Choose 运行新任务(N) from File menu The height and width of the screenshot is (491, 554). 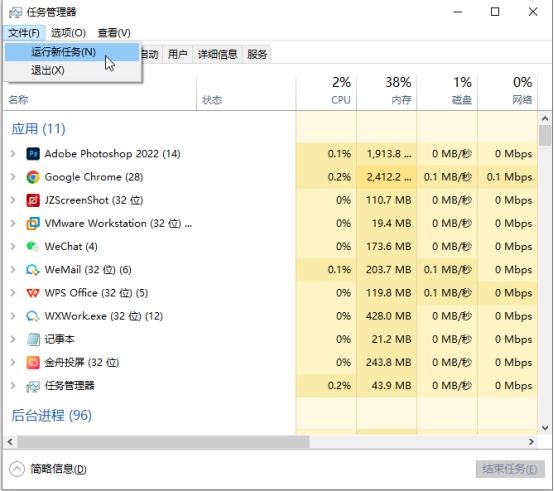pyautogui.click(x=72, y=52)
